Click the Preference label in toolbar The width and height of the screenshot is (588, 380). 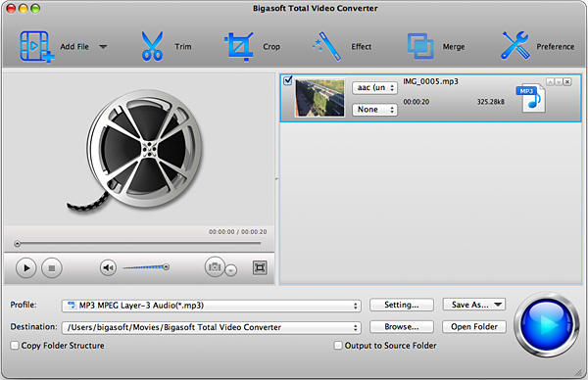555,47
